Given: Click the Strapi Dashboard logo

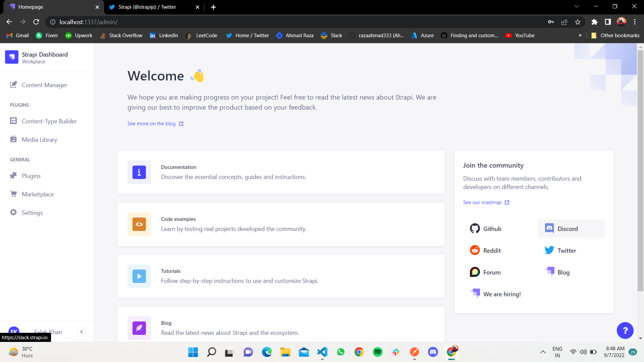Looking at the screenshot, I should [x=12, y=57].
